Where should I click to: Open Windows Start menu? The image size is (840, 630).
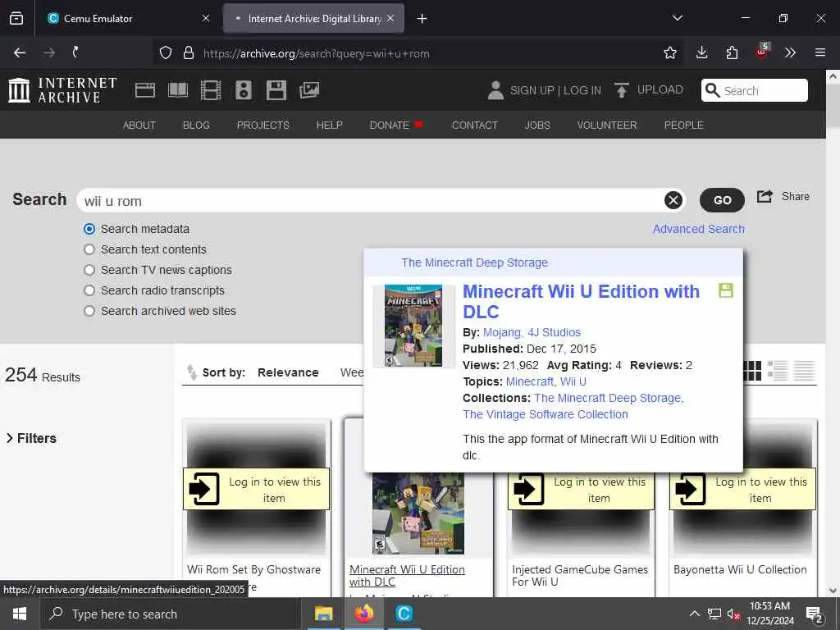[20, 614]
